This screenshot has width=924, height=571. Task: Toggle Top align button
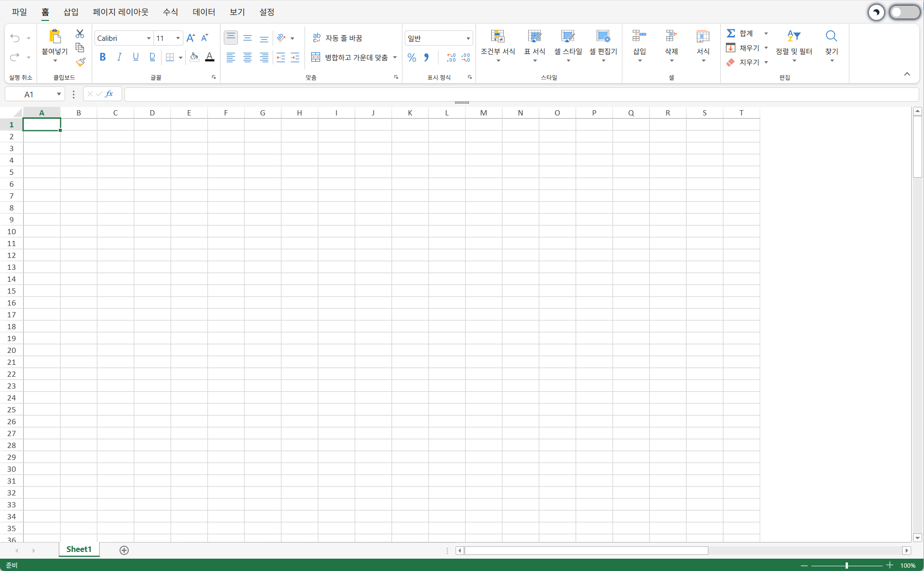231,38
